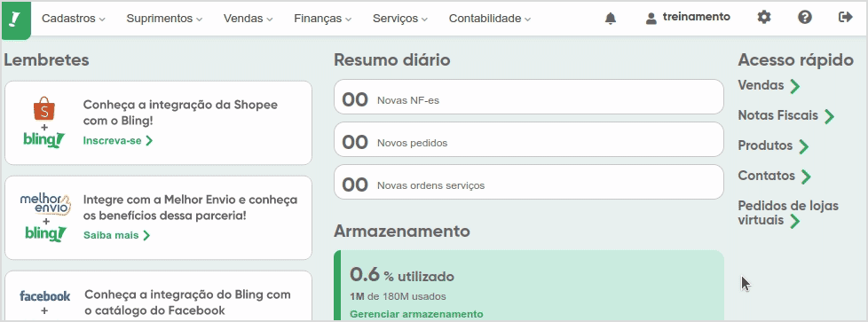
Task: Expand the Suprimentos dropdown menu
Action: click(x=164, y=19)
